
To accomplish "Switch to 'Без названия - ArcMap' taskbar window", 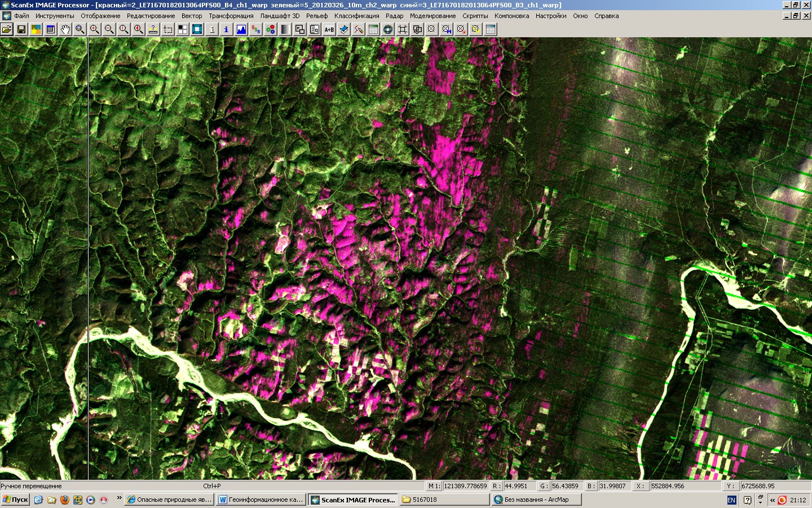I will coord(536,500).
